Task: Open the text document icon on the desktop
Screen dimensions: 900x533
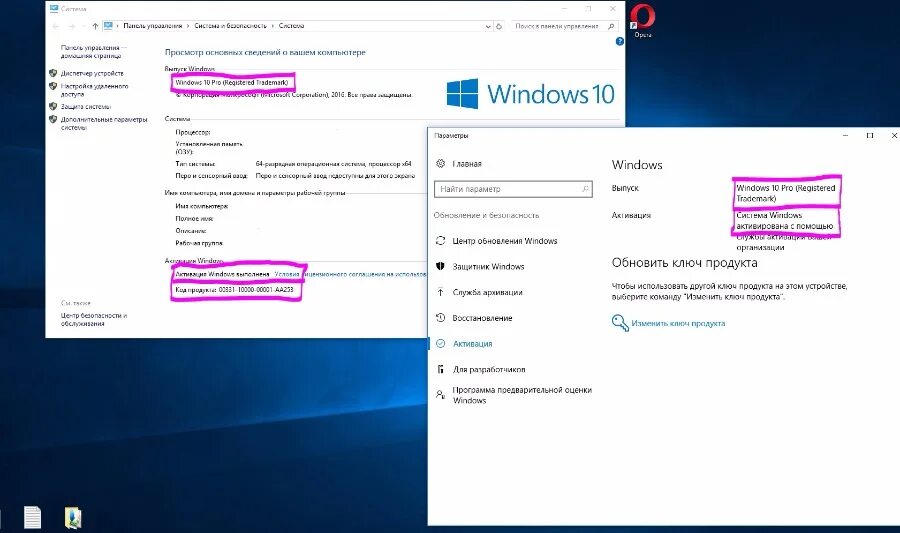Action: click(33, 518)
